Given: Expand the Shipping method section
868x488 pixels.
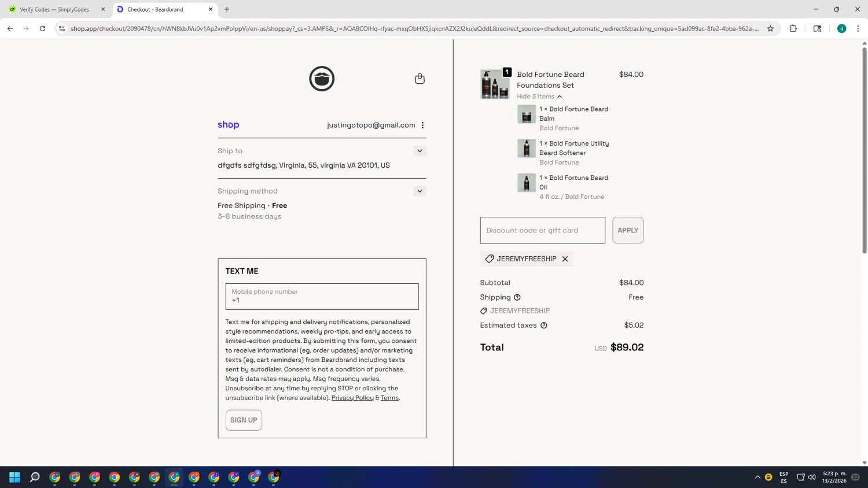Looking at the screenshot, I should click(x=420, y=191).
